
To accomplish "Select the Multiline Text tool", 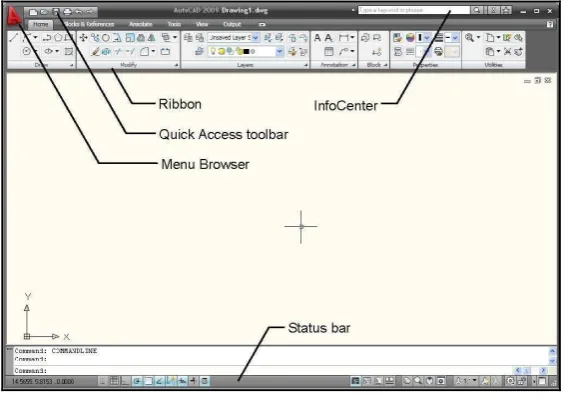I will (x=317, y=38).
